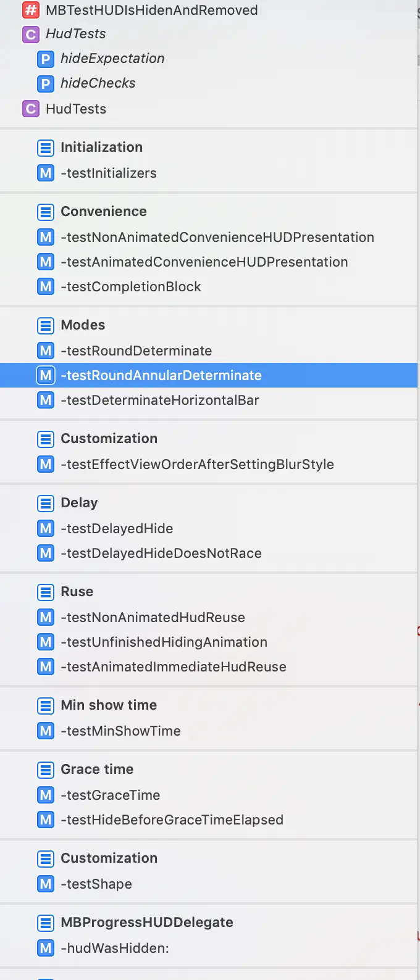Image resolution: width=420 pixels, height=980 pixels.
Task: Select -testRoundAnnularDeterminate in the list
Action: coord(161,376)
